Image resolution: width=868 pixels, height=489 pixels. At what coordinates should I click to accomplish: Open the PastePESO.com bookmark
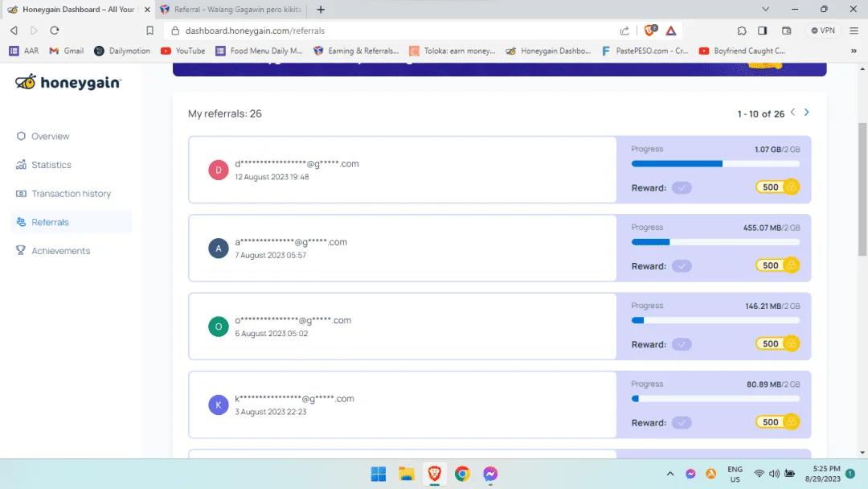[645, 51]
